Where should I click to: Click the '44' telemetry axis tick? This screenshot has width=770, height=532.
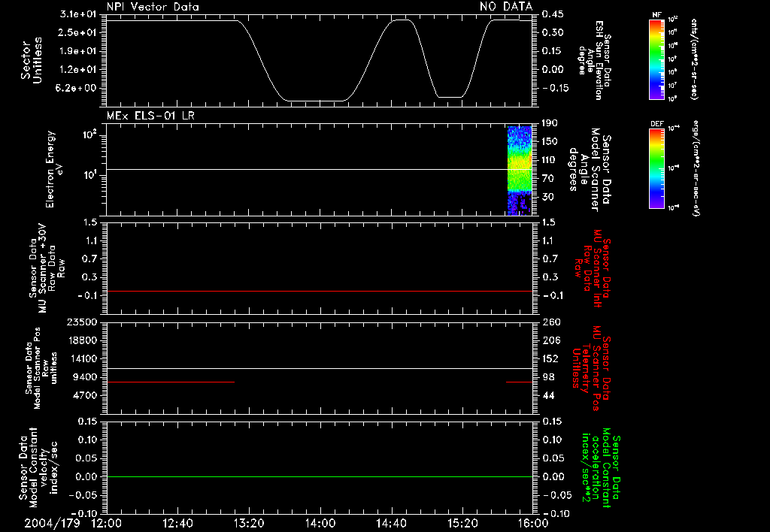click(x=548, y=395)
